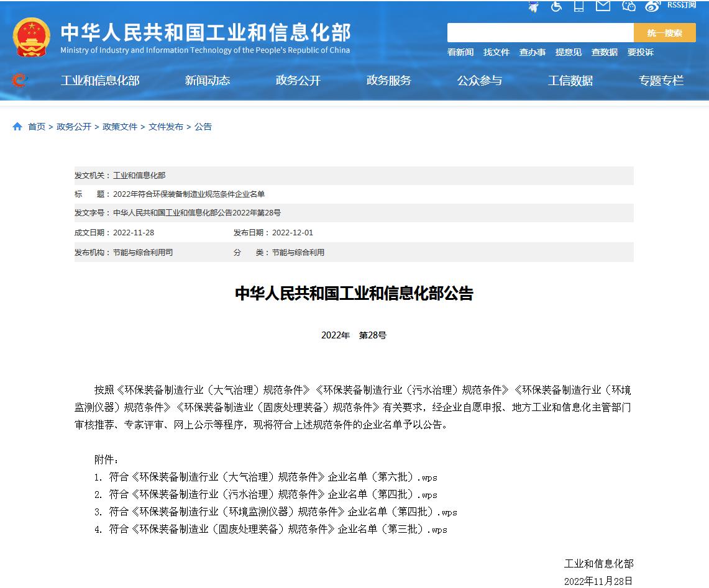
Task: Open 提意见 quick link
Action: (569, 52)
